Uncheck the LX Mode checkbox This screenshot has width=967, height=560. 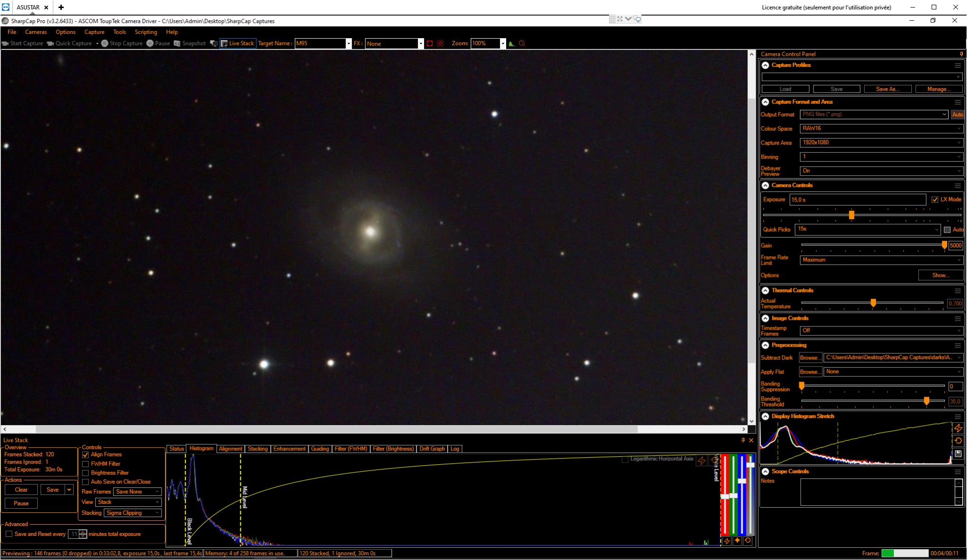[x=935, y=200]
